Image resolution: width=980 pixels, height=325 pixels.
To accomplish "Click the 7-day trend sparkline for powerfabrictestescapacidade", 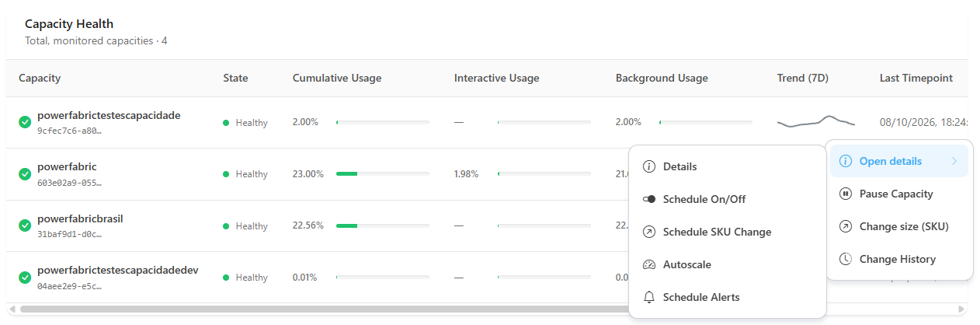I will click(816, 121).
